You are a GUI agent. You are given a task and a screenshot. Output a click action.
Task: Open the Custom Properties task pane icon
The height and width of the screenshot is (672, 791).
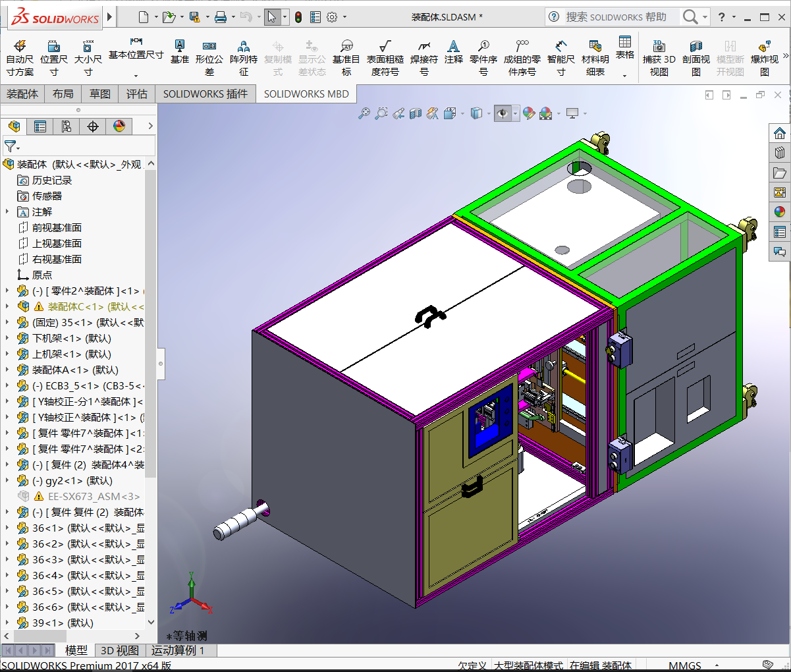click(x=780, y=232)
